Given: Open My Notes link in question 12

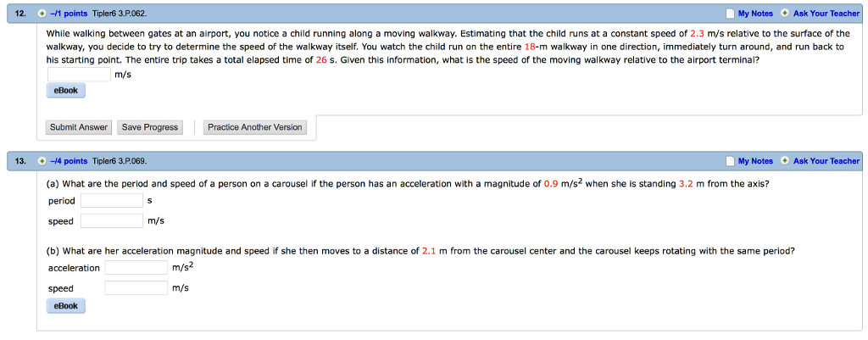Looking at the screenshot, I should [755, 14].
